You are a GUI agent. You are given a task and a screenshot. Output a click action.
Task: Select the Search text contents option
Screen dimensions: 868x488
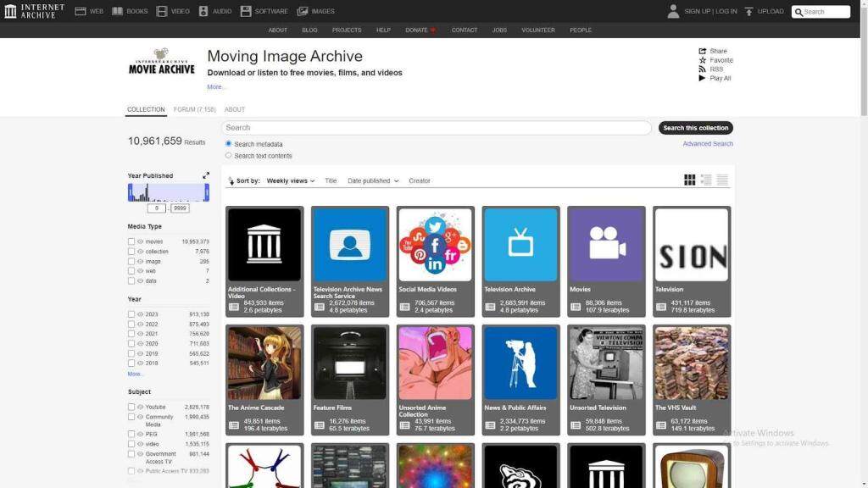[x=228, y=156]
